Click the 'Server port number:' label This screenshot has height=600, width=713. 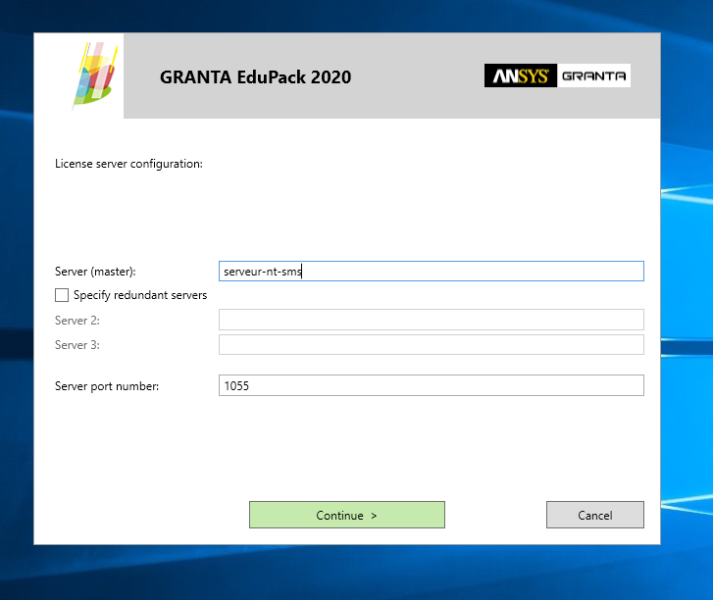tap(107, 386)
